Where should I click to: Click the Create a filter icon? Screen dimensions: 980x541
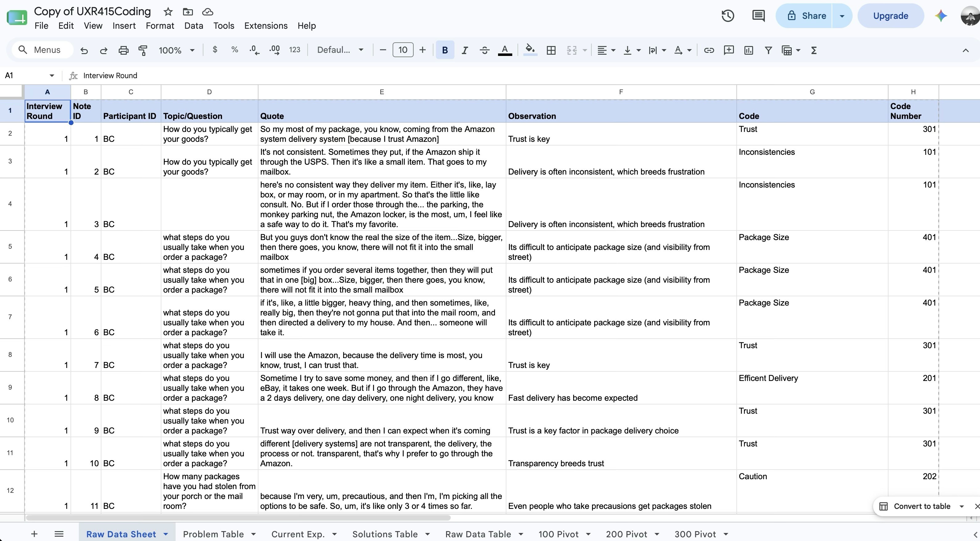click(x=768, y=50)
